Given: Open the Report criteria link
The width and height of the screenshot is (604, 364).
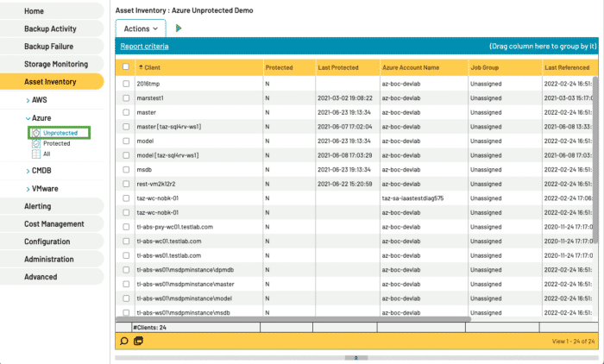Looking at the screenshot, I should 144,47.
